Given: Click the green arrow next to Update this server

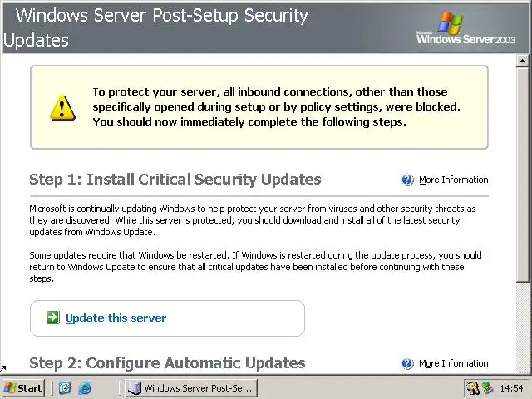Looking at the screenshot, I should tap(53, 318).
